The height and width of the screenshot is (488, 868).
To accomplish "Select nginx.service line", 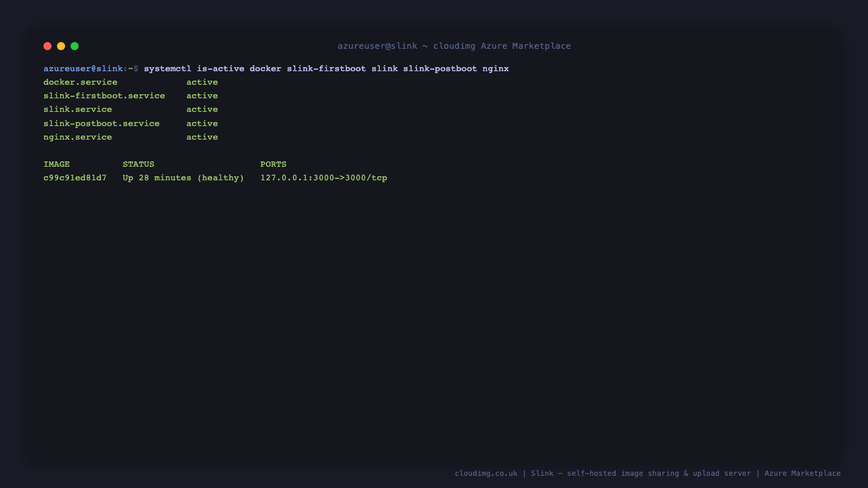I will click(131, 137).
